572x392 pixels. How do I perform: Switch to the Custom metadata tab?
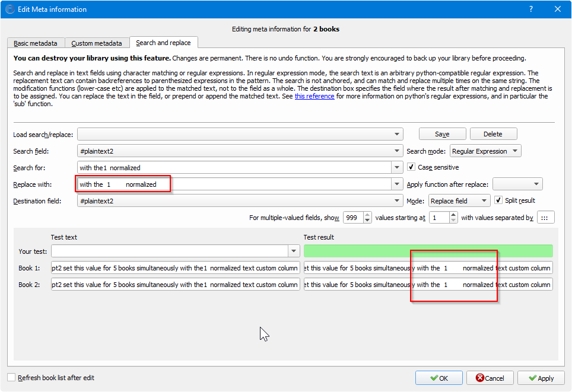[x=97, y=43]
